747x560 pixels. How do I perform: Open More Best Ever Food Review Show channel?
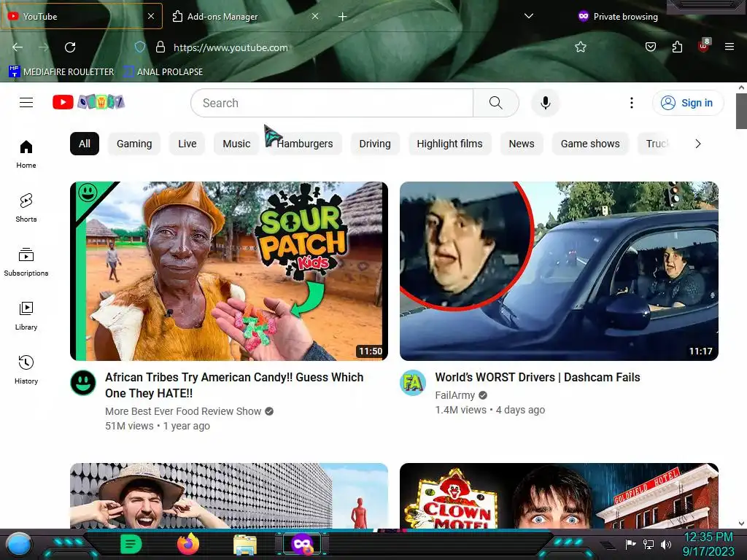(183, 411)
